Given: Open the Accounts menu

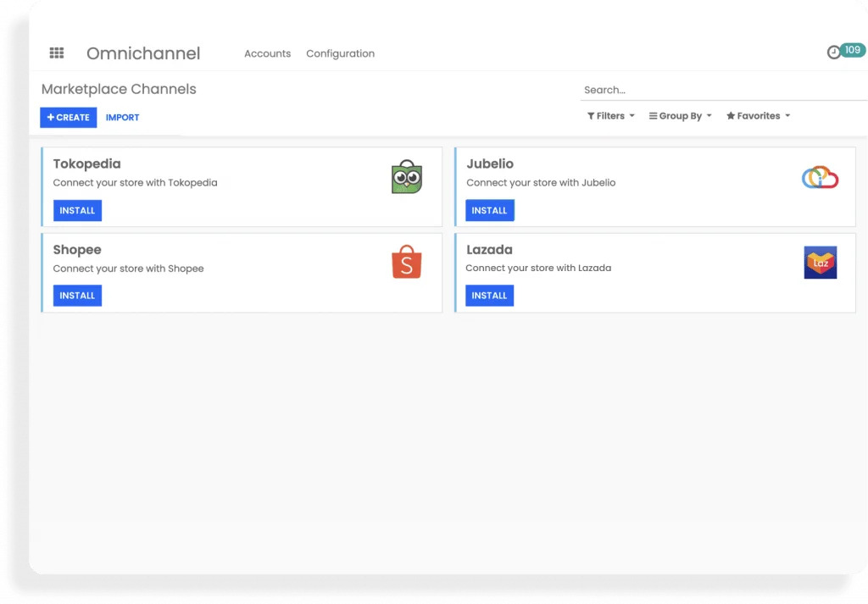Looking at the screenshot, I should 267,53.
